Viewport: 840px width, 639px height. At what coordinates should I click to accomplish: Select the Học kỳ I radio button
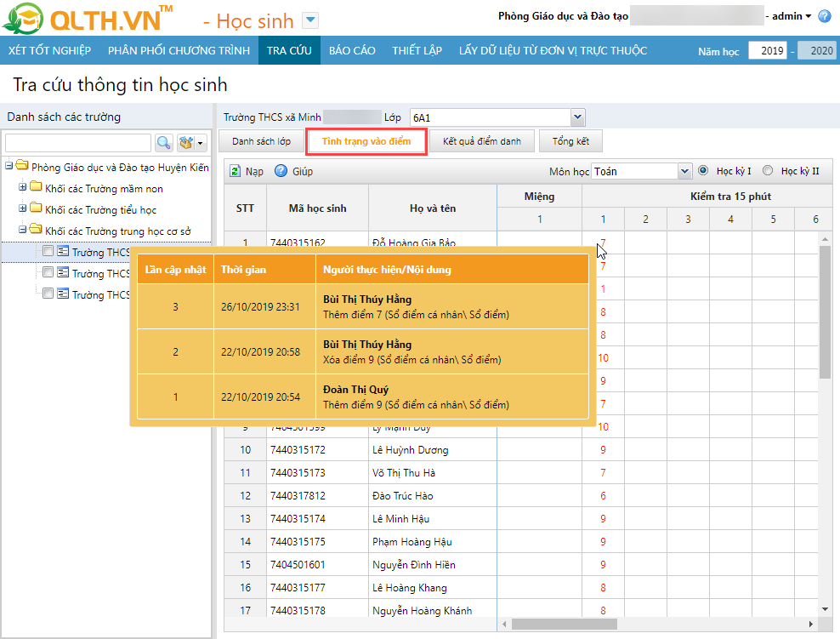(x=703, y=170)
